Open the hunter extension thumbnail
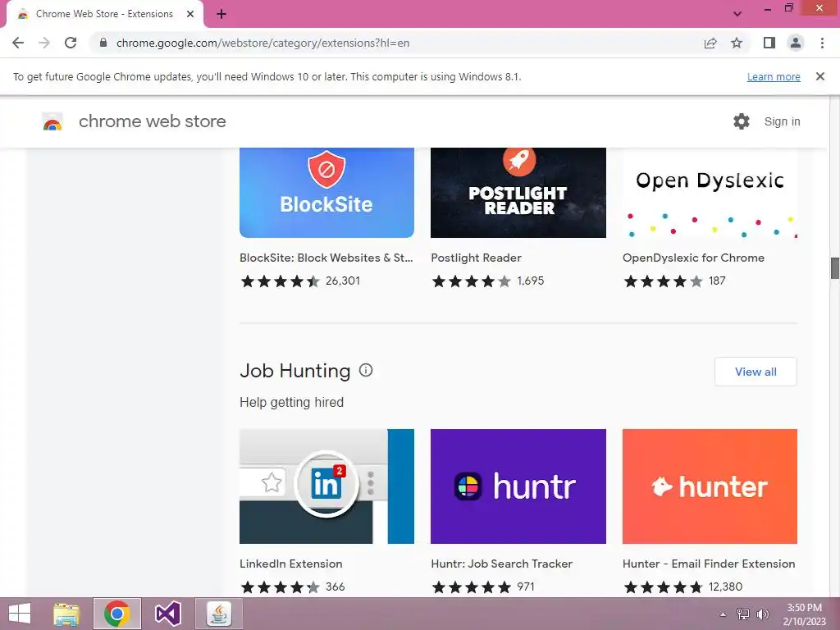Viewport: 840px width, 630px height. pos(710,486)
